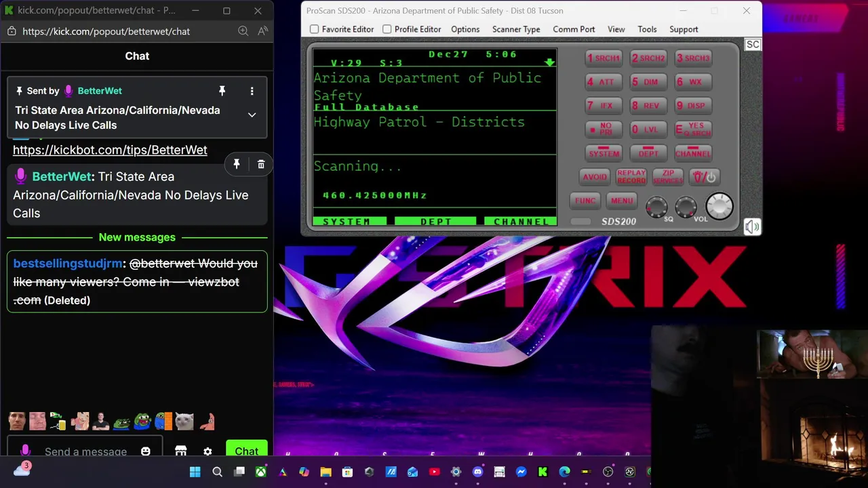Click the NO PRI key

pos(603,129)
